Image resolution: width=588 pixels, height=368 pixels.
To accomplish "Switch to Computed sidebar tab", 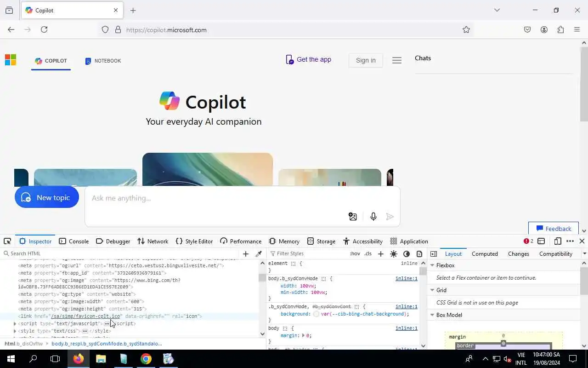I will coord(485,253).
